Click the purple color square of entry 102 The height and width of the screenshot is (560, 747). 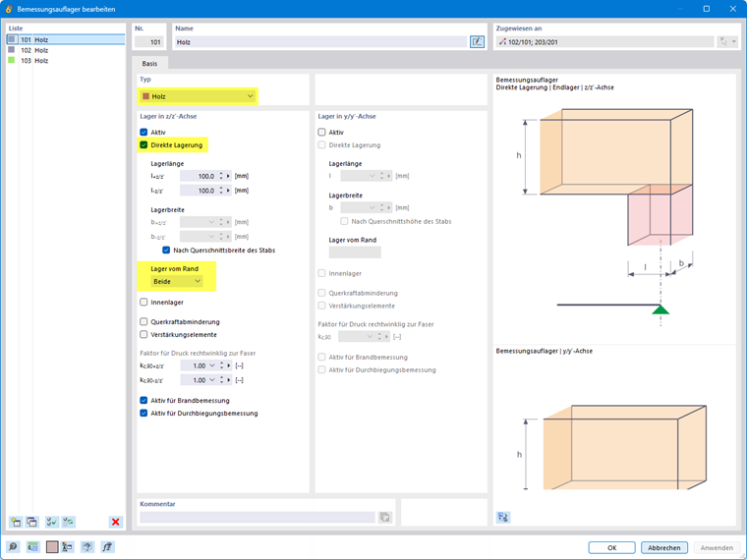coord(12,49)
